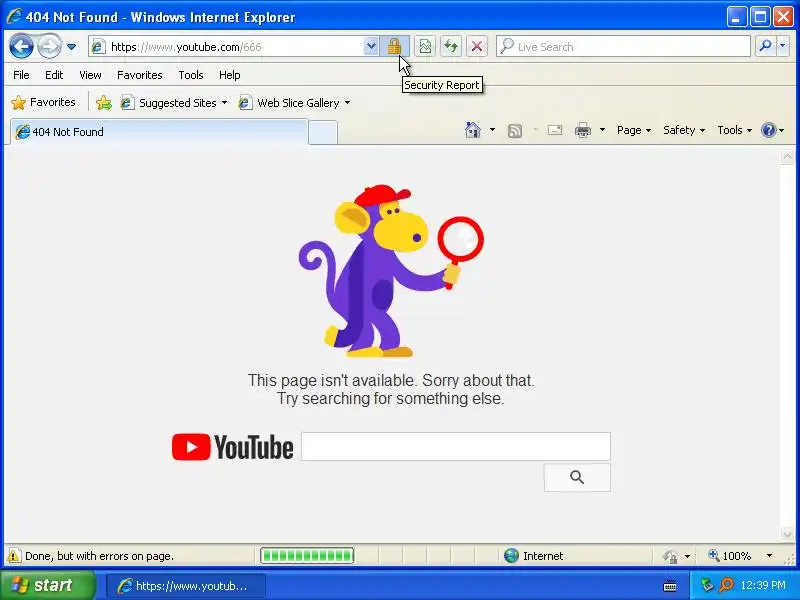Open the File menu
800x600 pixels.
(x=21, y=75)
